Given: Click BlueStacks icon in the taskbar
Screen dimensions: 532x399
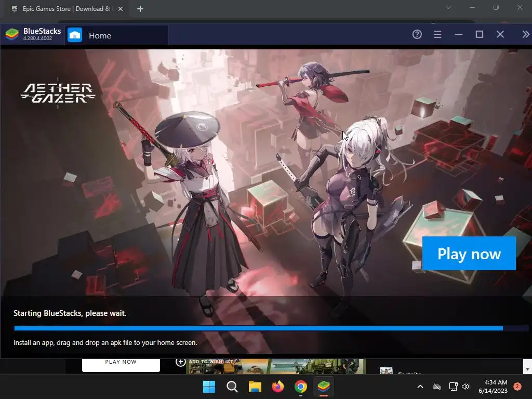Looking at the screenshot, I should pos(324,387).
